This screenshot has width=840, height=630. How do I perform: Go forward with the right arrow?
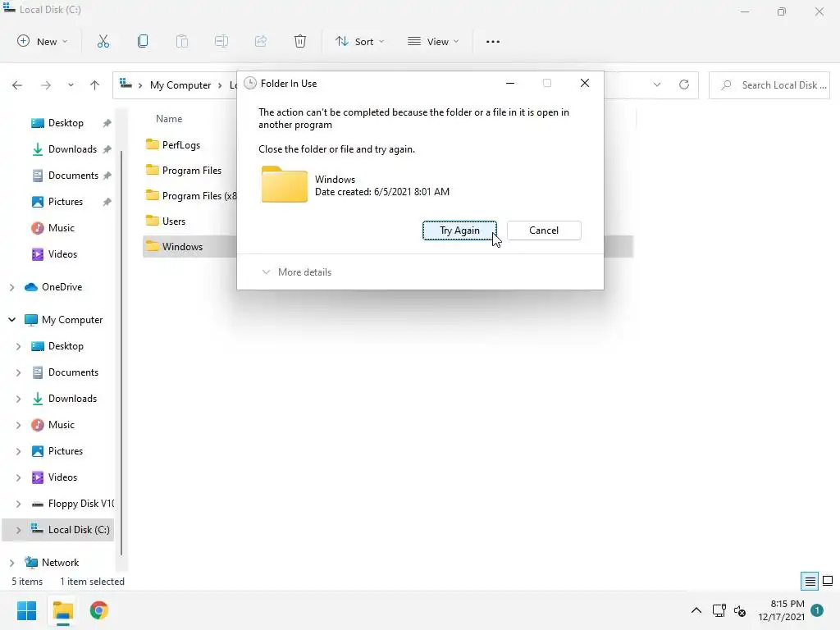point(46,85)
